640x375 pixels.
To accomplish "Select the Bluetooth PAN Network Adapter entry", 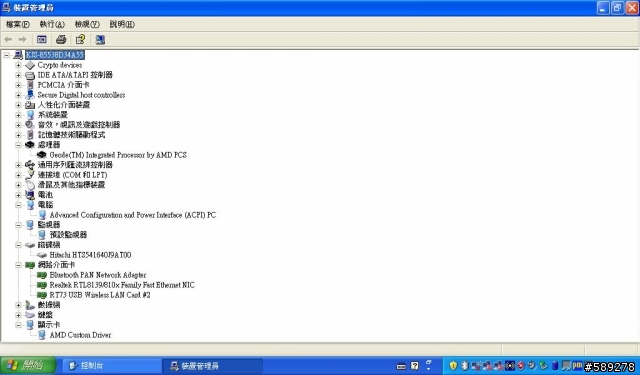I will tap(98, 275).
